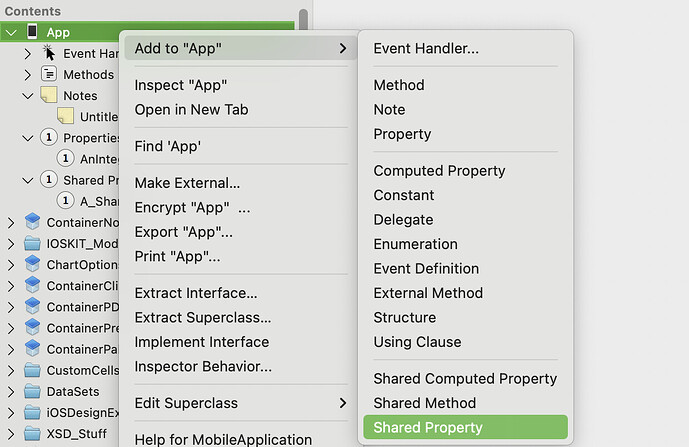Select the IOSKIT_Mod folder icon

(32, 243)
